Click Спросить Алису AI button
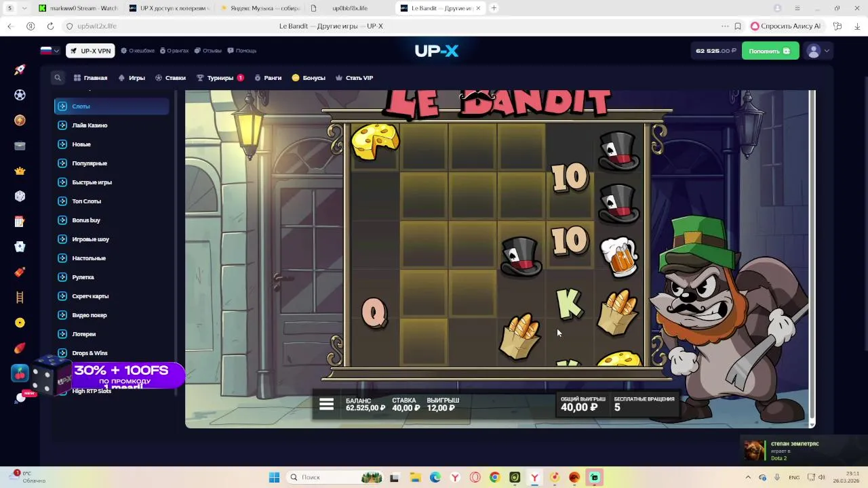Image resolution: width=868 pixels, height=488 pixels. pyautogui.click(x=786, y=26)
